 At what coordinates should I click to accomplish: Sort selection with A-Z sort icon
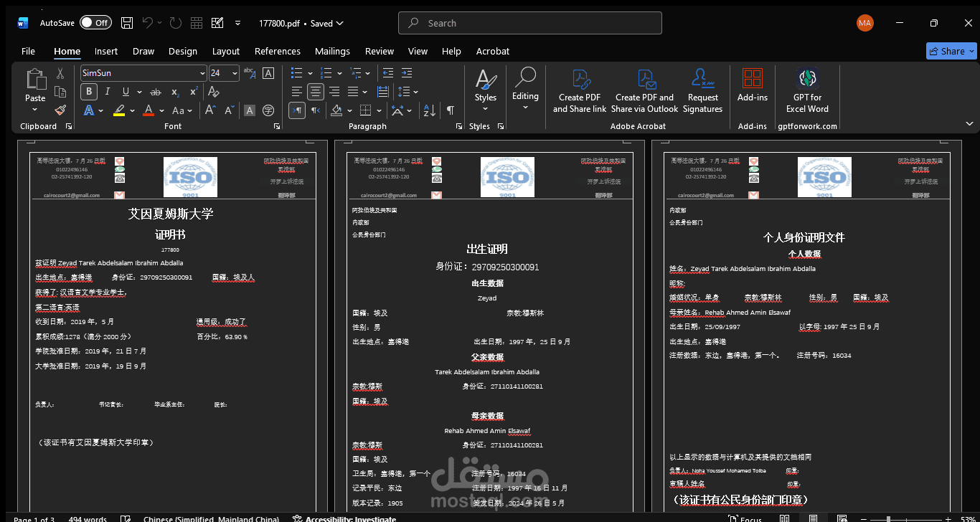click(429, 110)
